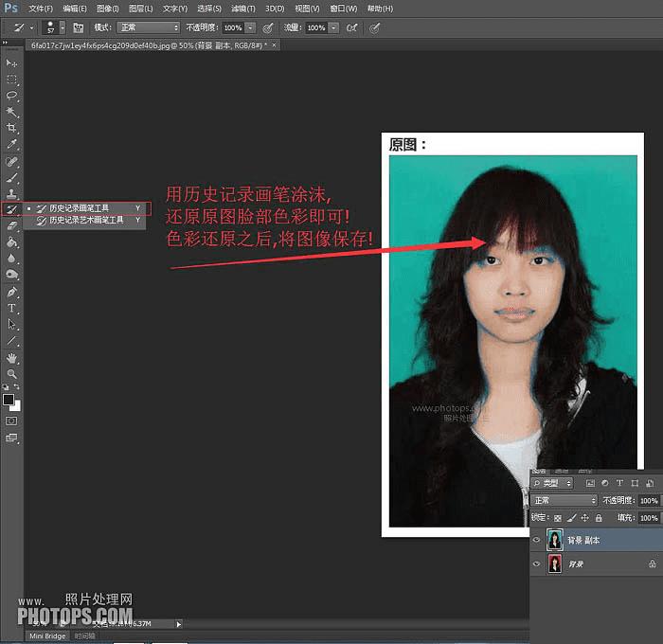The width and height of the screenshot is (663, 644).
Task: Choose 历史记录艺术画笔工具 from the flyout
Action: pyautogui.click(x=86, y=220)
